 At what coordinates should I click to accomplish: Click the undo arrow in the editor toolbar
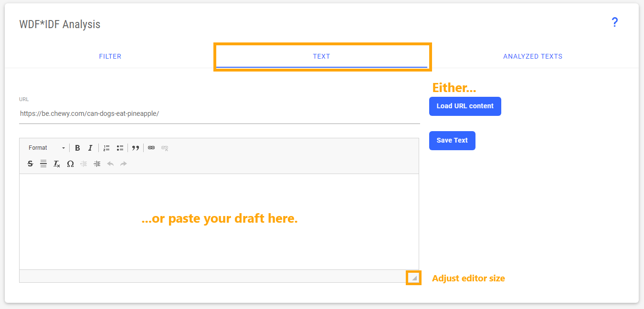110,164
